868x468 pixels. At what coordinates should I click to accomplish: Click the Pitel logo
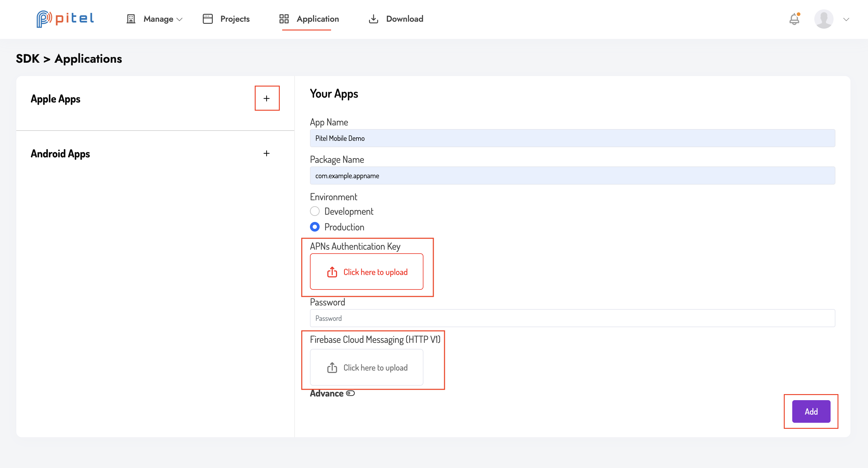click(65, 19)
